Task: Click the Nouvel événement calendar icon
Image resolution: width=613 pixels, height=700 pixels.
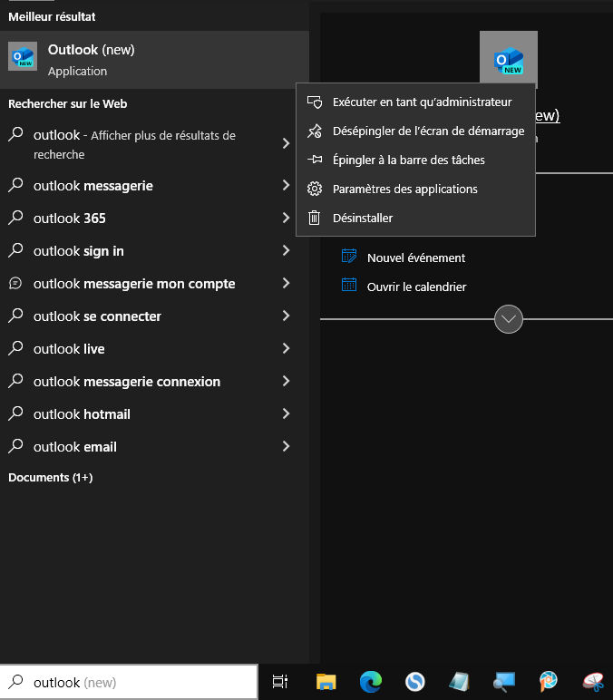Action: tap(349, 258)
